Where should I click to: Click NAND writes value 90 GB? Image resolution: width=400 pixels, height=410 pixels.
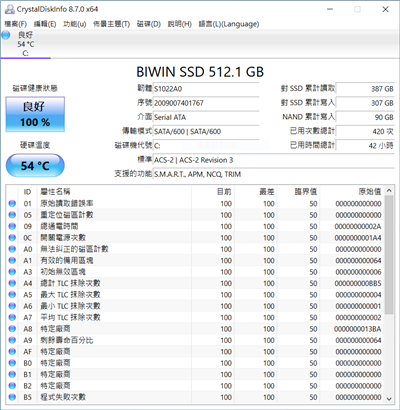click(x=365, y=117)
